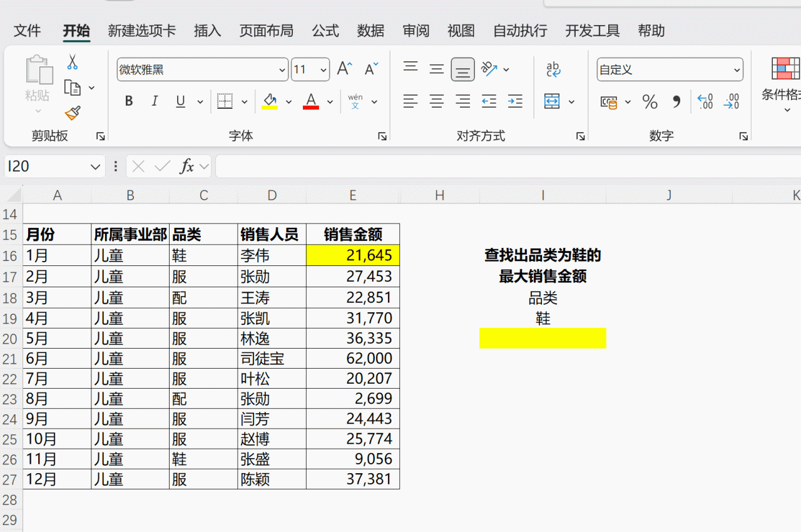
Task: Click the highlighted cell 21,645
Action: point(353,255)
